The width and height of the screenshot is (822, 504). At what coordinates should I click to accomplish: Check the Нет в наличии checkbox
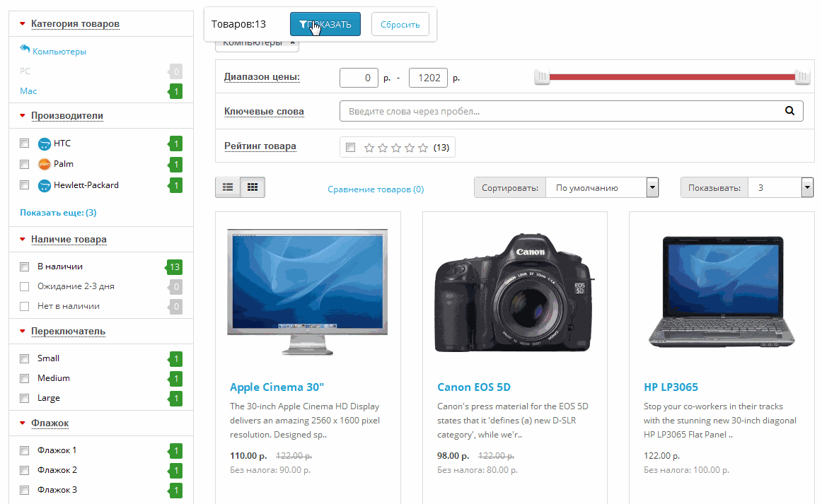coord(24,307)
